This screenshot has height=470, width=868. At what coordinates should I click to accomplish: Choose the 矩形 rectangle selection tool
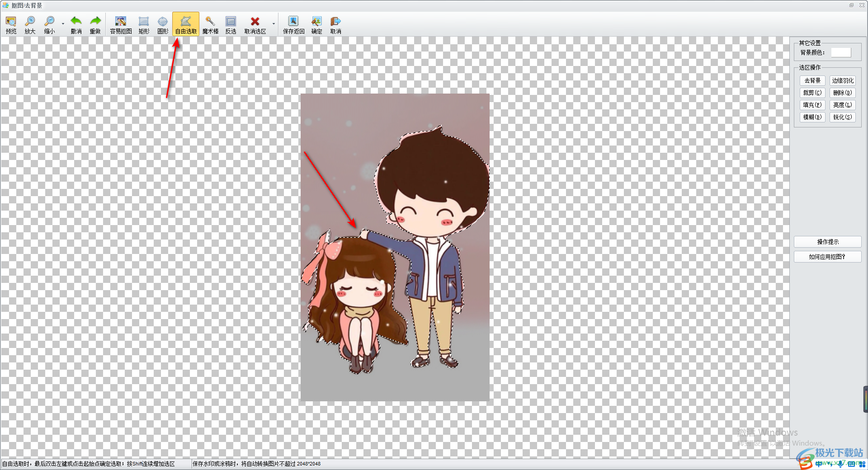pyautogui.click(x=144, y=24)
